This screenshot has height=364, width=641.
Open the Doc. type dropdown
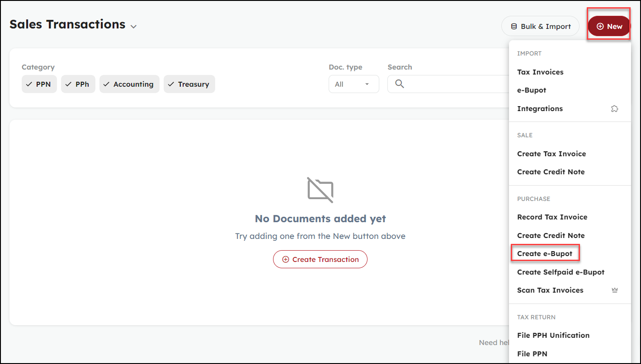click(353, 84)
